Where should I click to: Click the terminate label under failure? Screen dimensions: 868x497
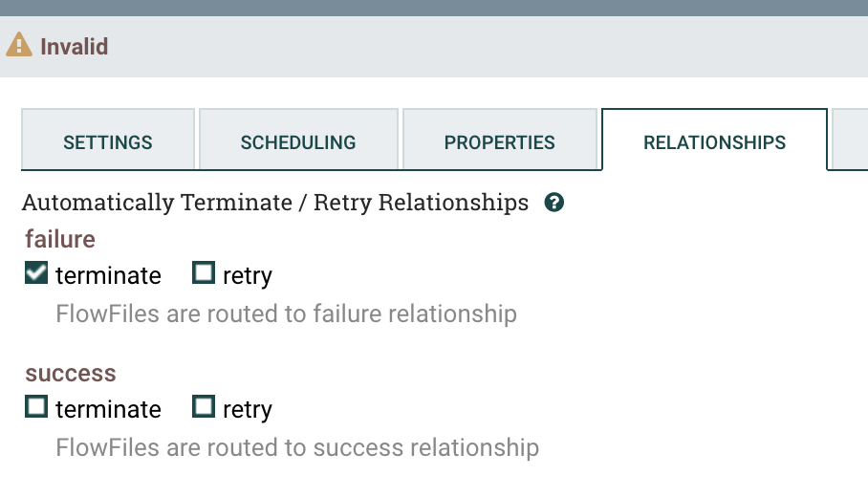click(109, 275)
